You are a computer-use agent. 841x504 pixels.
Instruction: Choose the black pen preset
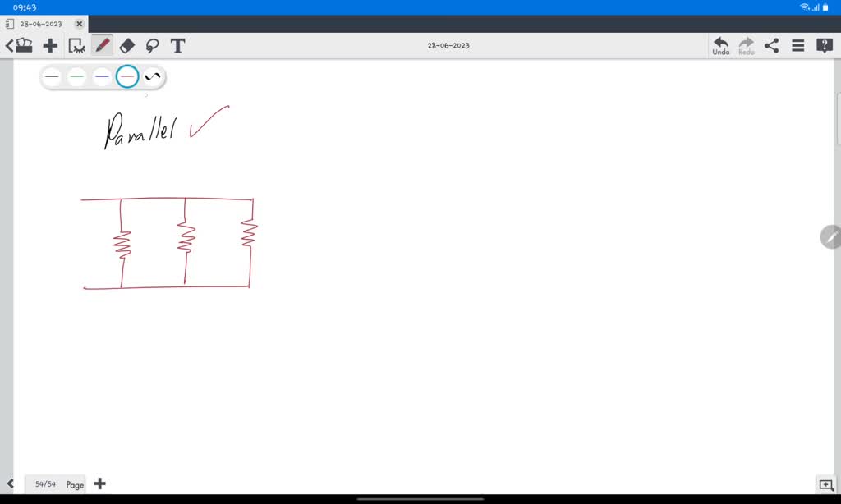click(x=52, y=76)
